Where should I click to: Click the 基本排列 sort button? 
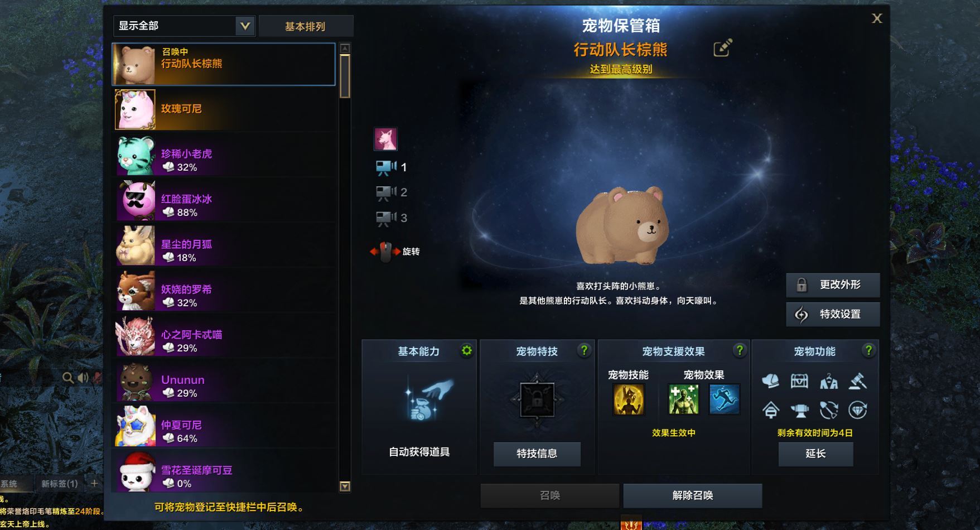(306, 26)
